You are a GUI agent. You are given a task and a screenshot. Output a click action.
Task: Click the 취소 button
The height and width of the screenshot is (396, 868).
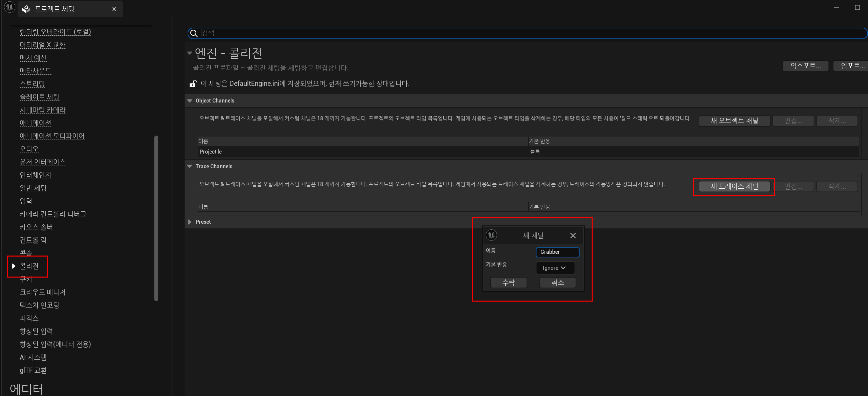[x=557, y=282]
